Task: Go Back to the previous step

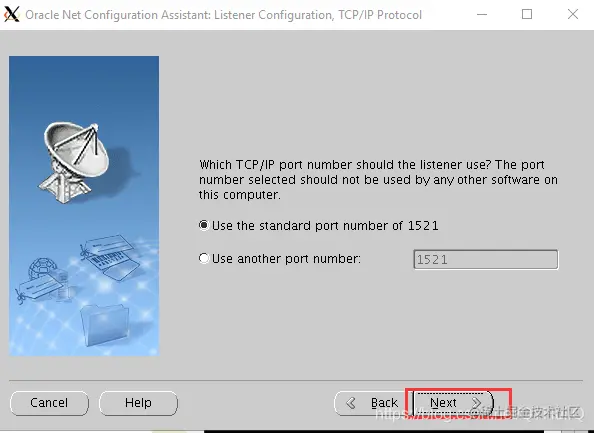Action: 371,403
